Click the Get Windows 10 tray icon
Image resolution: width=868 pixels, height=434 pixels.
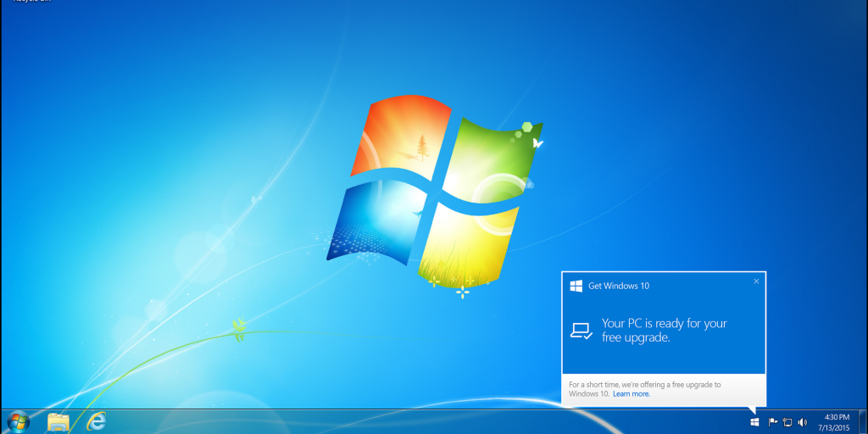pyautogui.click(x=754, y=422)
